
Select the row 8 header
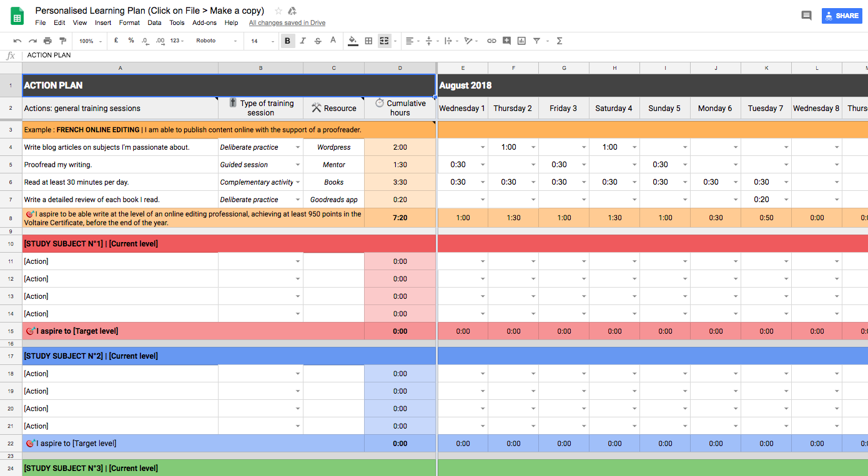pyautogui.click(x=11, y=218)
